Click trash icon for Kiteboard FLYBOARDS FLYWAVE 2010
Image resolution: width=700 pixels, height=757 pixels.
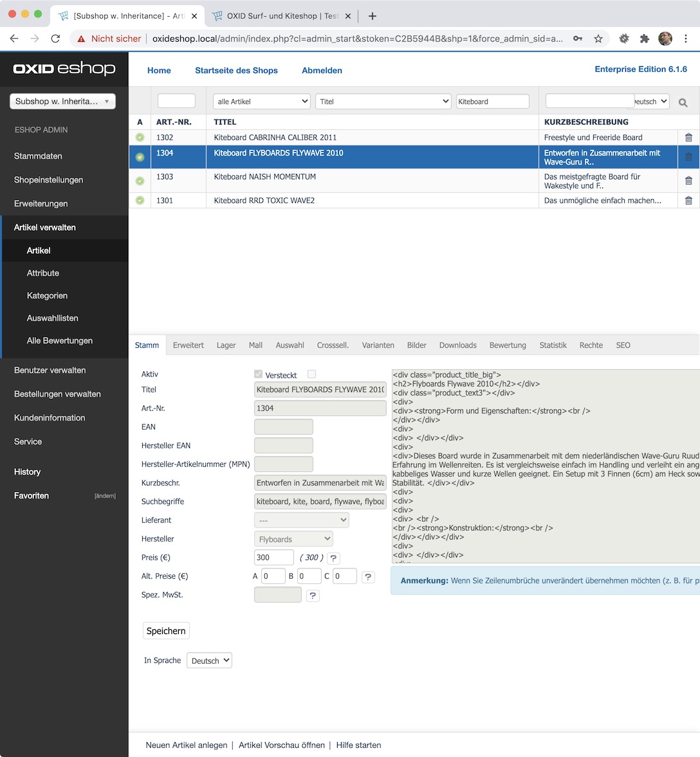[688, 157]
